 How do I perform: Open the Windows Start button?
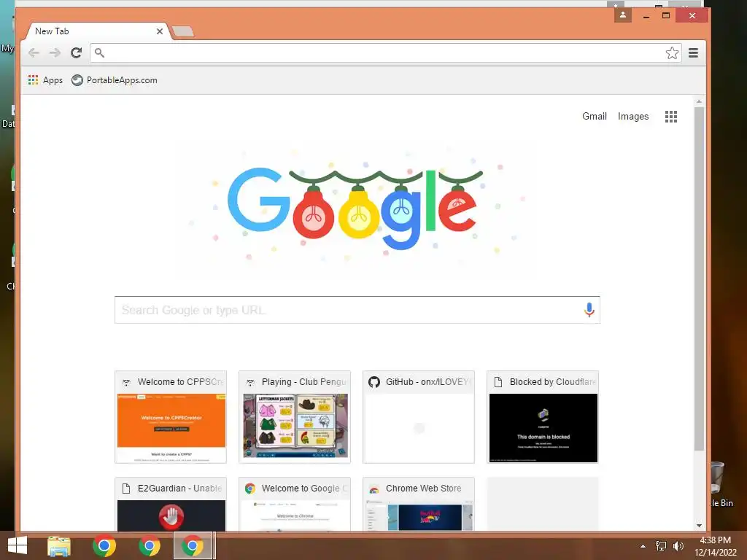pyautogui.click(x=18, y=545)
